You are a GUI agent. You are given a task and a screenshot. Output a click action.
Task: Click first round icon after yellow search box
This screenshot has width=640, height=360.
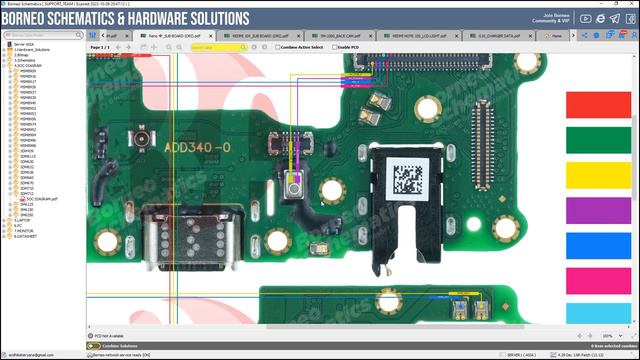click(254, 47)
